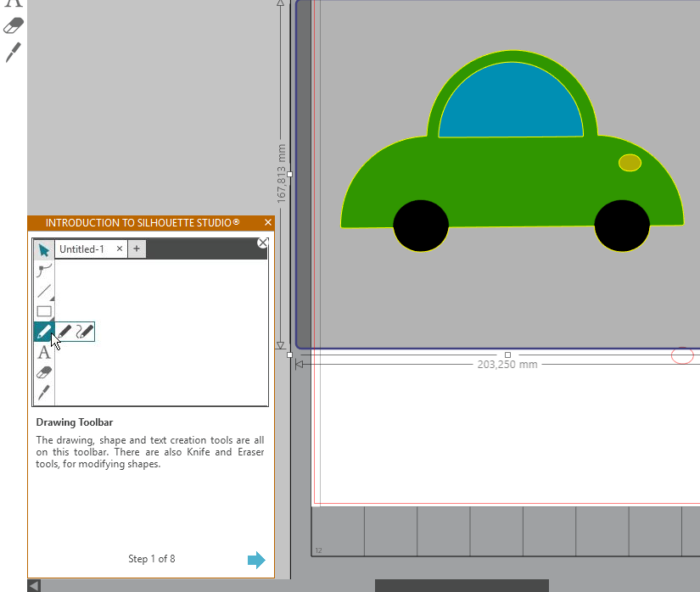This screenshot has width=700, height=592.
Task: Click the green car body shape
Action: point(509,187)
